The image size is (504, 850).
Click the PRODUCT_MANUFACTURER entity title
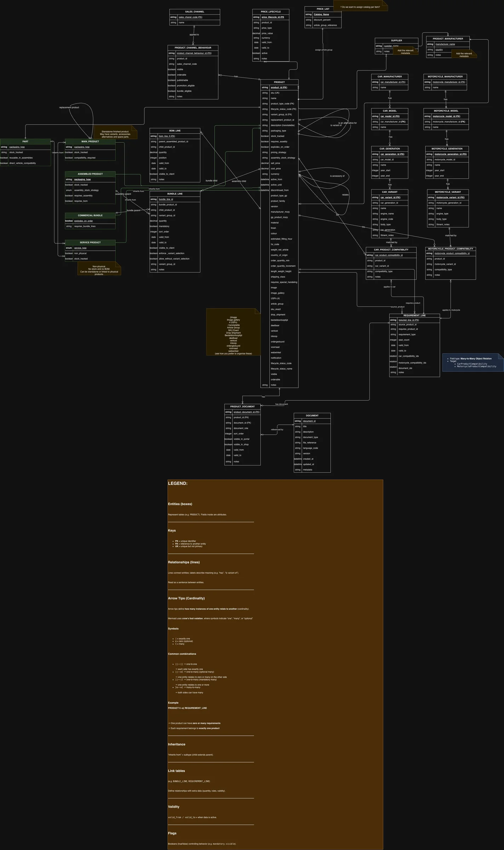pyautogui.click(x=448, y=39)
